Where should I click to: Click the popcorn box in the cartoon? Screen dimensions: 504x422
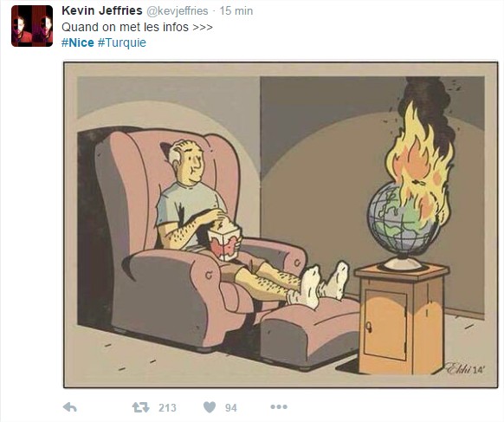tap(224, 243)
